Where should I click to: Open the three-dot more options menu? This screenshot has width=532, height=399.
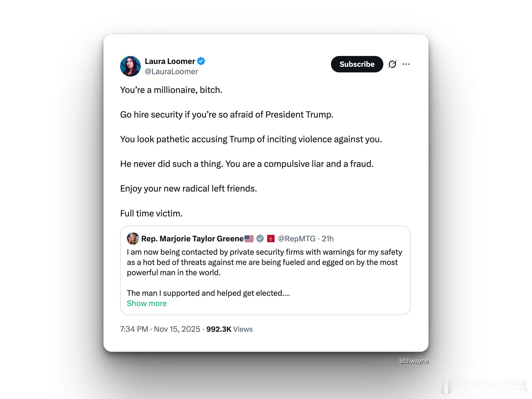pos(406,64)
